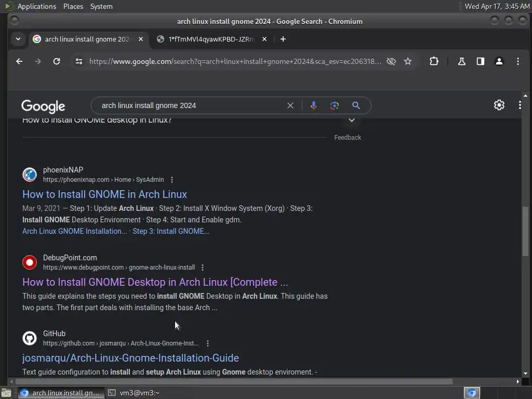
Task: Switch to the '1*fTmMVl4qyawKPBD' tab
Action: [211, 39]
